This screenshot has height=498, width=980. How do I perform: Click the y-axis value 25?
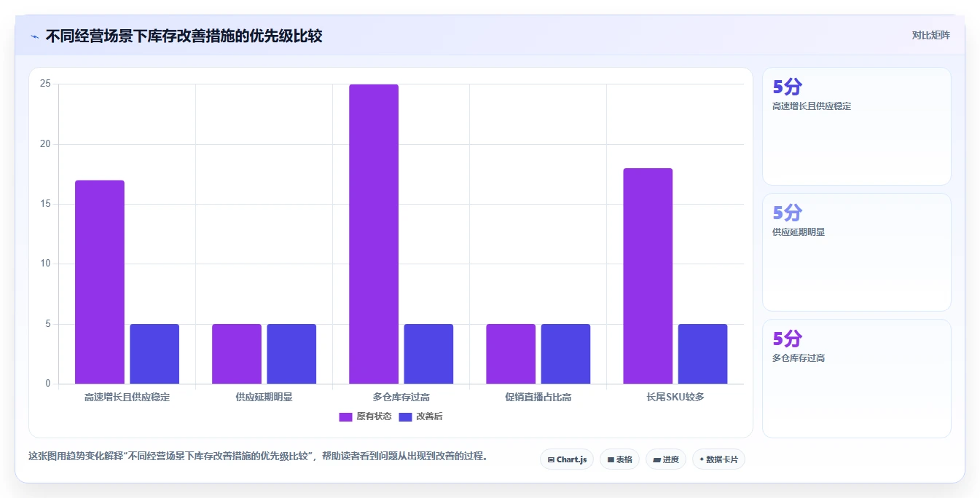[45, 84]
